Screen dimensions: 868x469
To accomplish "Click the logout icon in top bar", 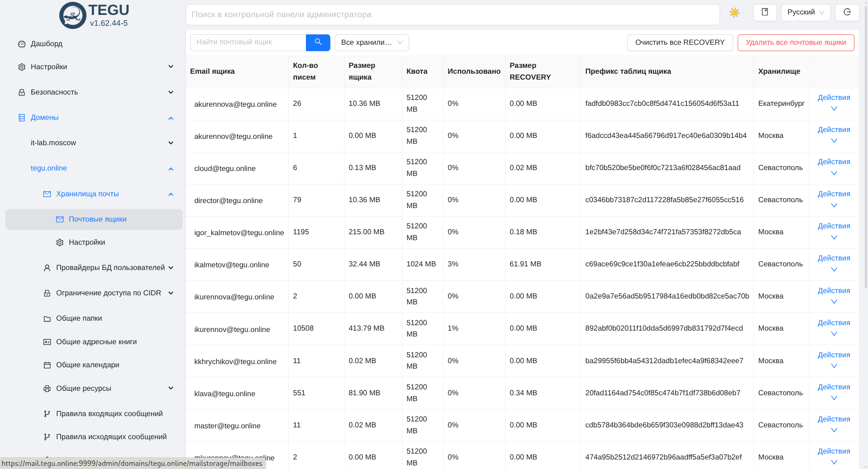I will point(847,12).
